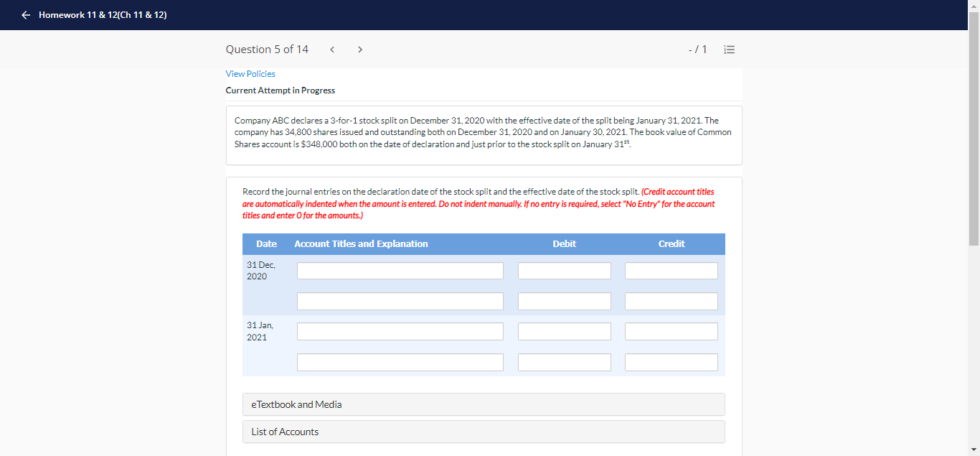Click the Account Titles and Explanation header
The width and height of the screenshot is (980, 456).
[x=361, y=244]
